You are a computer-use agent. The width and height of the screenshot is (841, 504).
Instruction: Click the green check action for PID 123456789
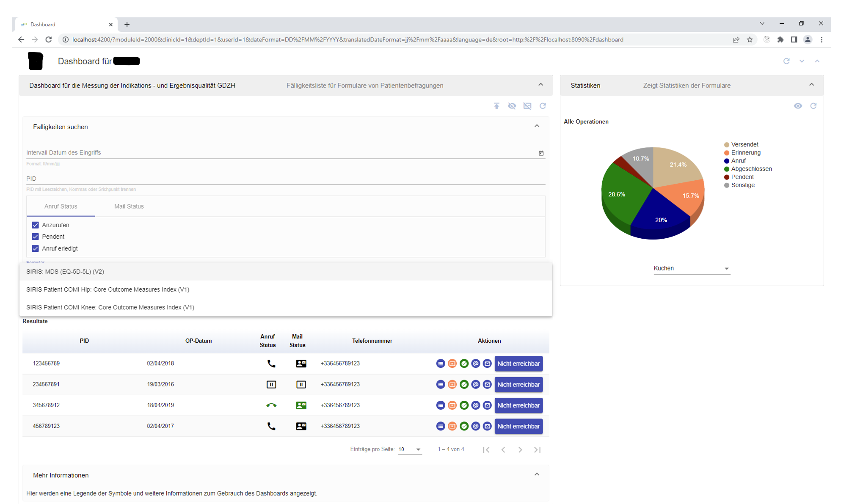pyautogui.click(x=464, y=364)
